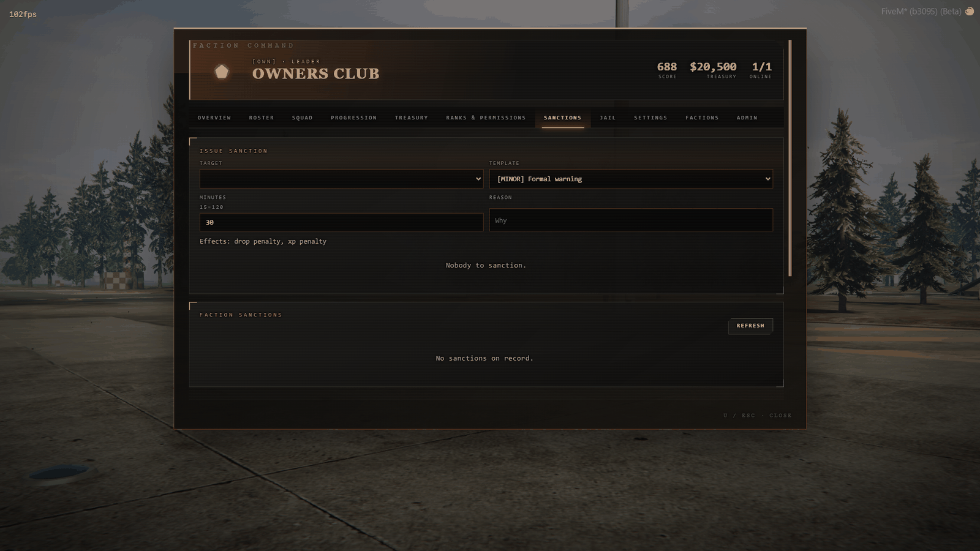This screenshot has width=980, height=551.
Task: Click the '[OWN] · LEADER' label
Action: coord(286,61)
